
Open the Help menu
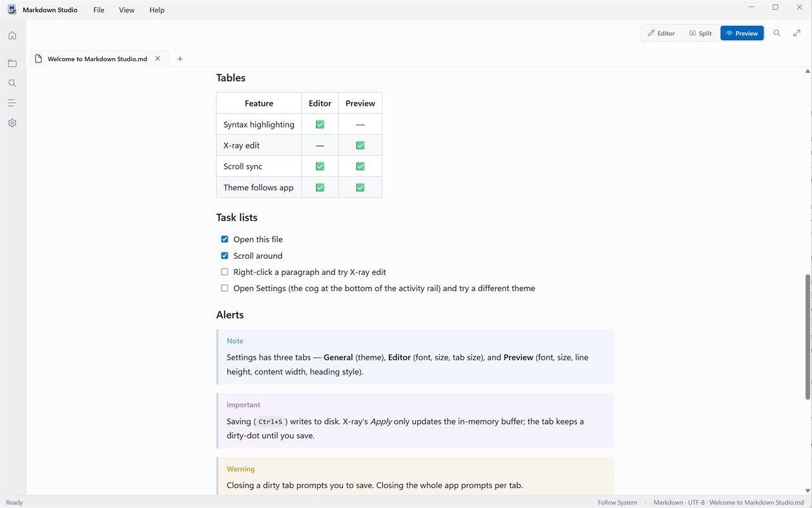coord(157,10)
